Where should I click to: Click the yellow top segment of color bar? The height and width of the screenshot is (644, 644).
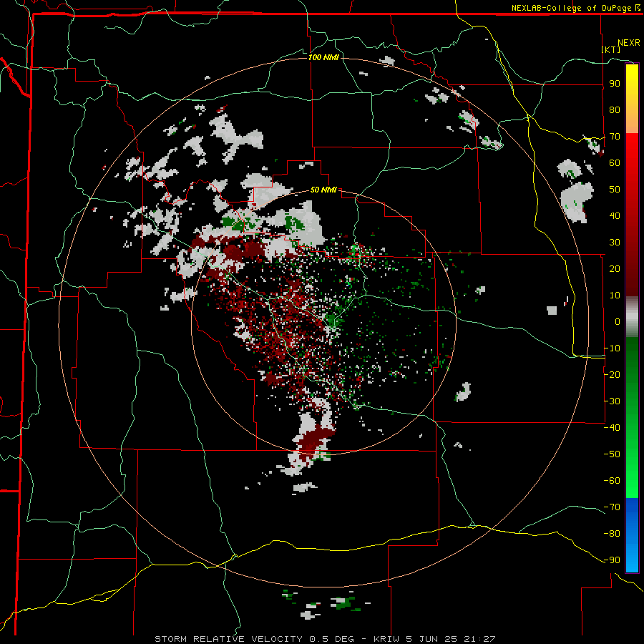[632, 99]
